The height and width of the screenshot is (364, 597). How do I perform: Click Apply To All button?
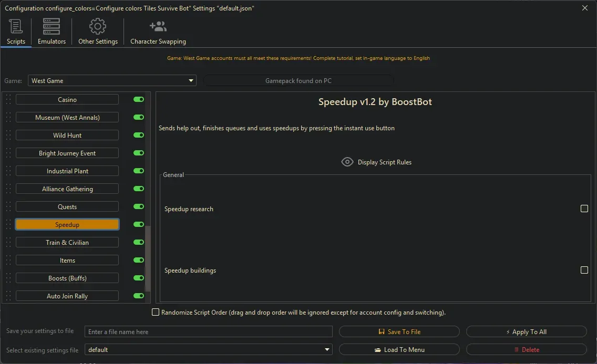click(x=526, y=332)
